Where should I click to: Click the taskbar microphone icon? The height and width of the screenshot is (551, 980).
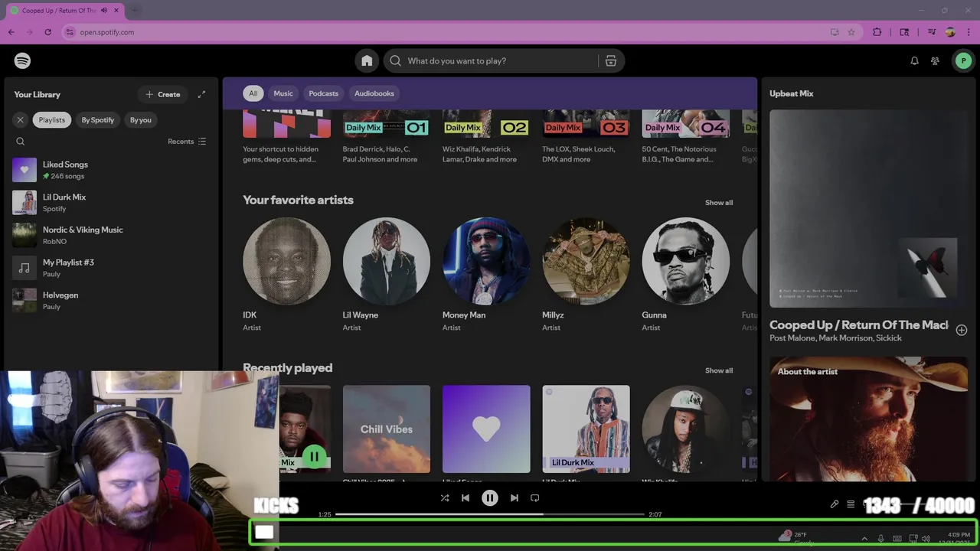click(x=881, y=539)
